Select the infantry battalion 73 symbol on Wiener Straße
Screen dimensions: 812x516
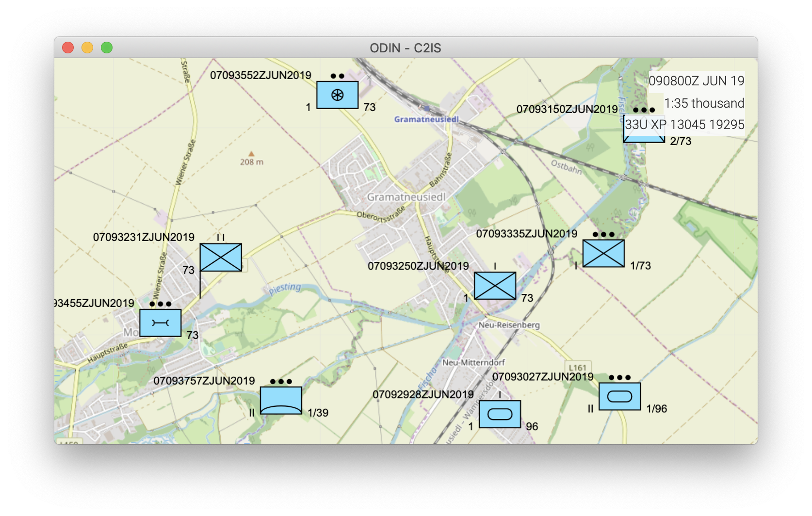[221, 257]
